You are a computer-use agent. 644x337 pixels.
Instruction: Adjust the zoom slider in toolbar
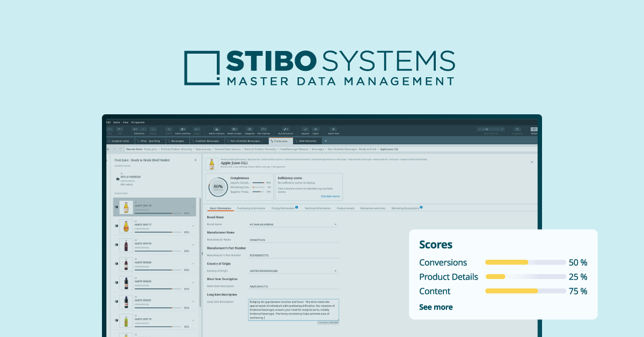[x=491, y=129]
